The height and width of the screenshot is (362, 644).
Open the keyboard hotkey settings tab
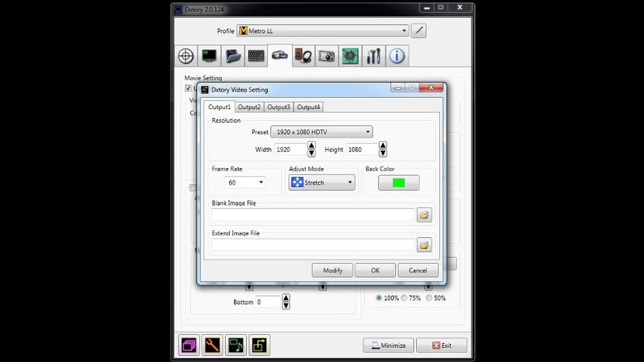point(256,56)
